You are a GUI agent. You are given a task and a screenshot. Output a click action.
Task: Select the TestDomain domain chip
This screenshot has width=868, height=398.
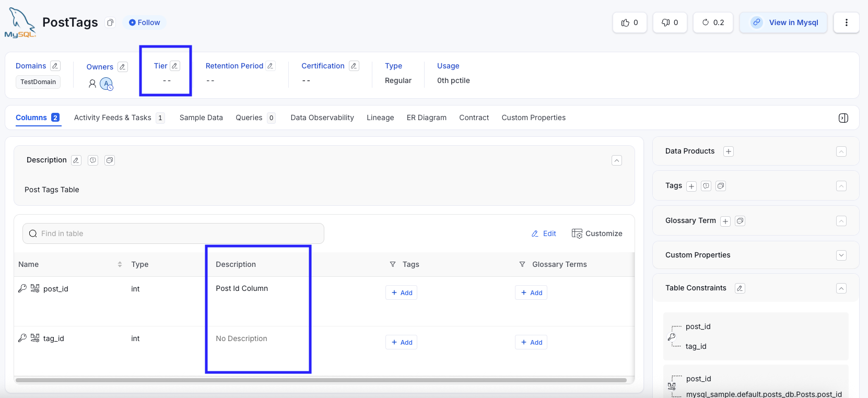38,82
